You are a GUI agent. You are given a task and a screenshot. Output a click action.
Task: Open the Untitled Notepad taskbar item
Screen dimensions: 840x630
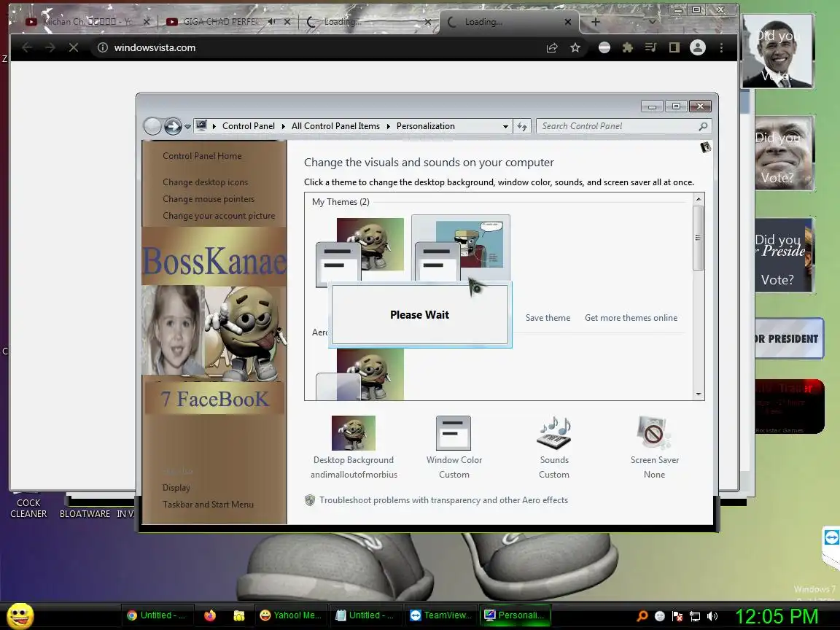366,615
